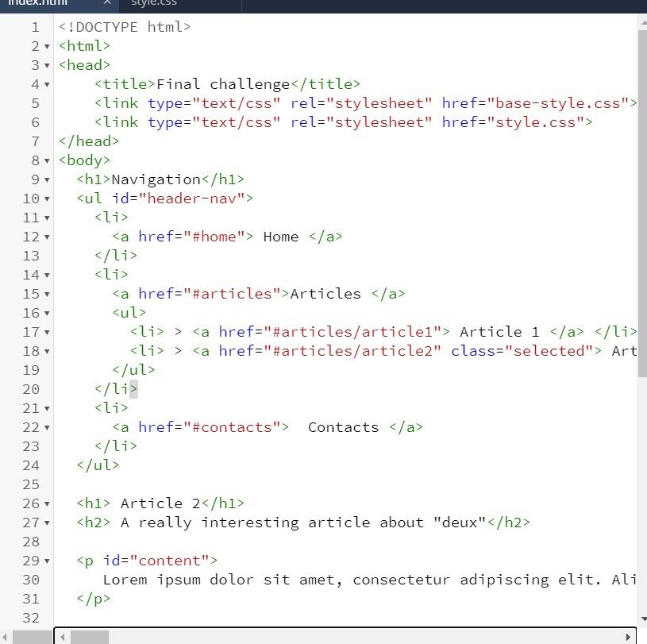Fold the Article 2 heading line

tap(46, 503)
